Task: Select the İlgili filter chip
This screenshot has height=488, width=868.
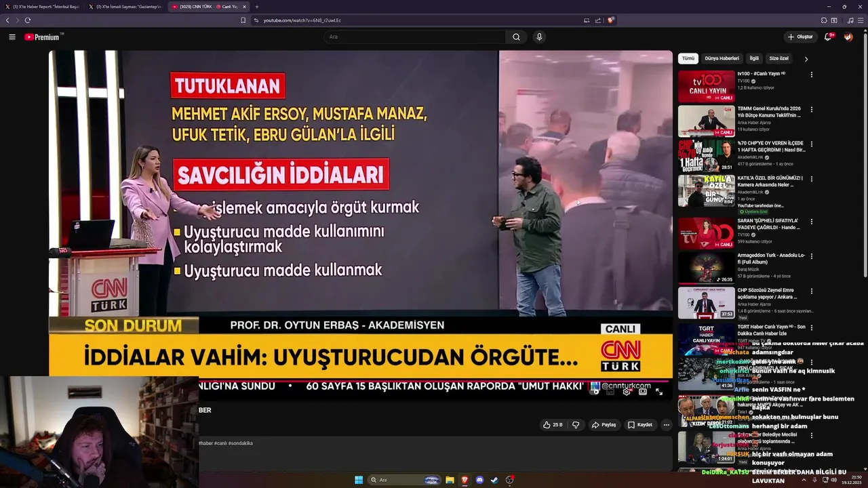Action: coord(754,58)
